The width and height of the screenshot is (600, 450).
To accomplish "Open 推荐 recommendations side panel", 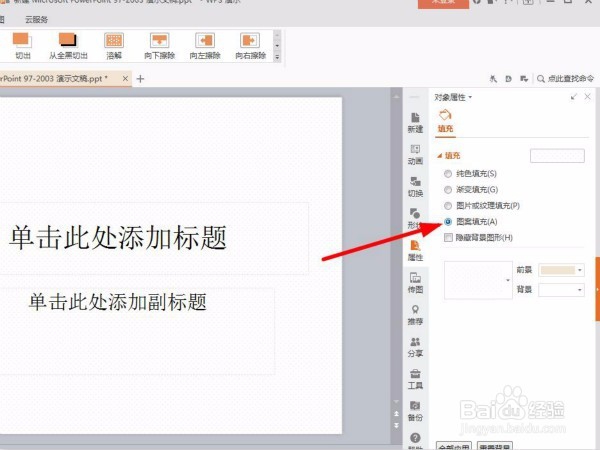I will pos(415,315).
